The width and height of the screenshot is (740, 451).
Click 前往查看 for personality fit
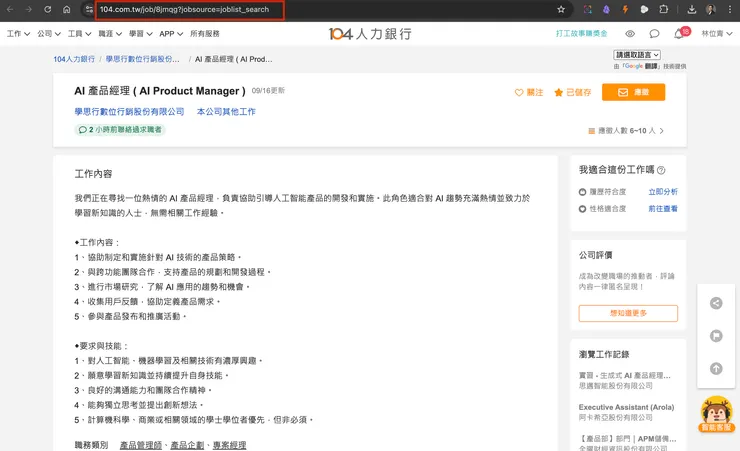click(x=663, y=209)
